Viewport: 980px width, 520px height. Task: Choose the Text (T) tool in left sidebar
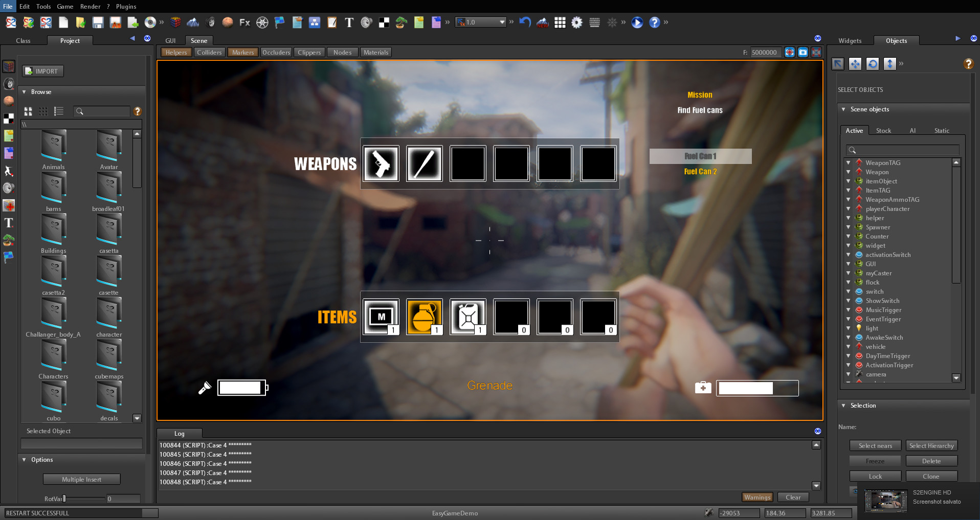9,223
